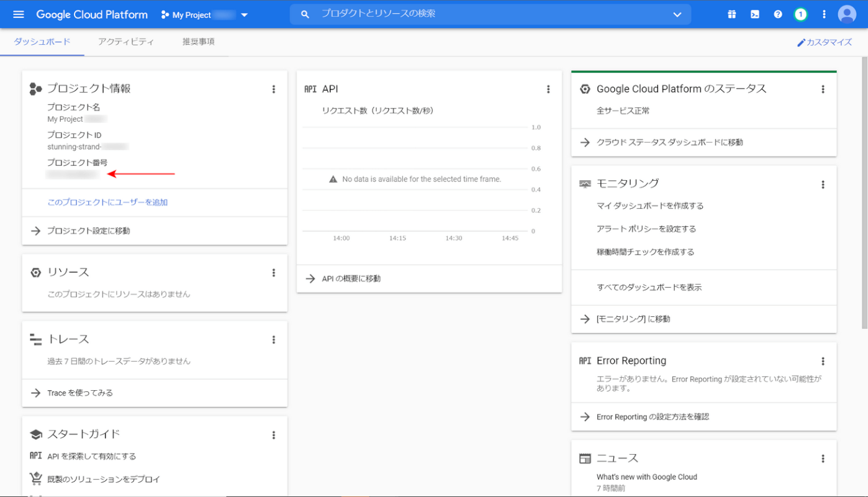Click the ニュース card icon
This screenshot has width=868, height=497.
click(x=585, y=458)
